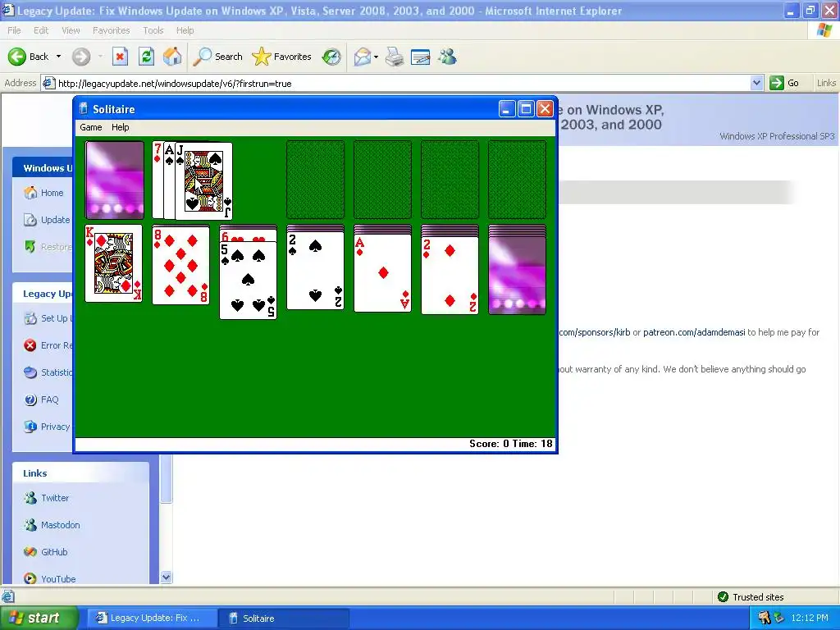Viewport: 840px width, 630px height.
Task: Click the Statistics sidebar link
Action: (47, 372)
